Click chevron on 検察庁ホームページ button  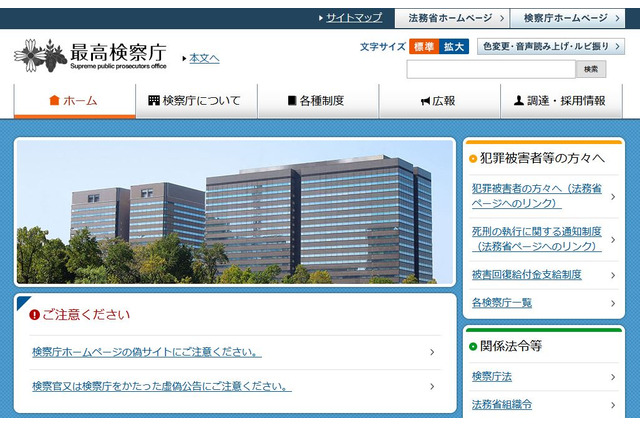pos(617,18)
